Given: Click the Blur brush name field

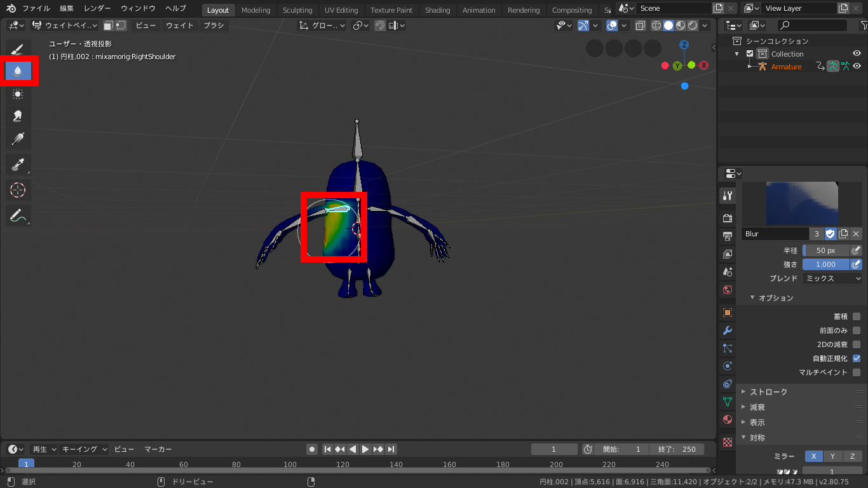Looking at the screenshot, I should point(775,234).
